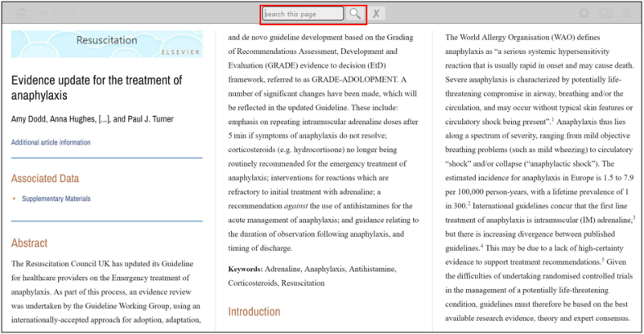Image resolution: width=644 pixels, height=334 pixels.
Task: Open the Alt formats button in toolbar
Action: tap(43, 13)
